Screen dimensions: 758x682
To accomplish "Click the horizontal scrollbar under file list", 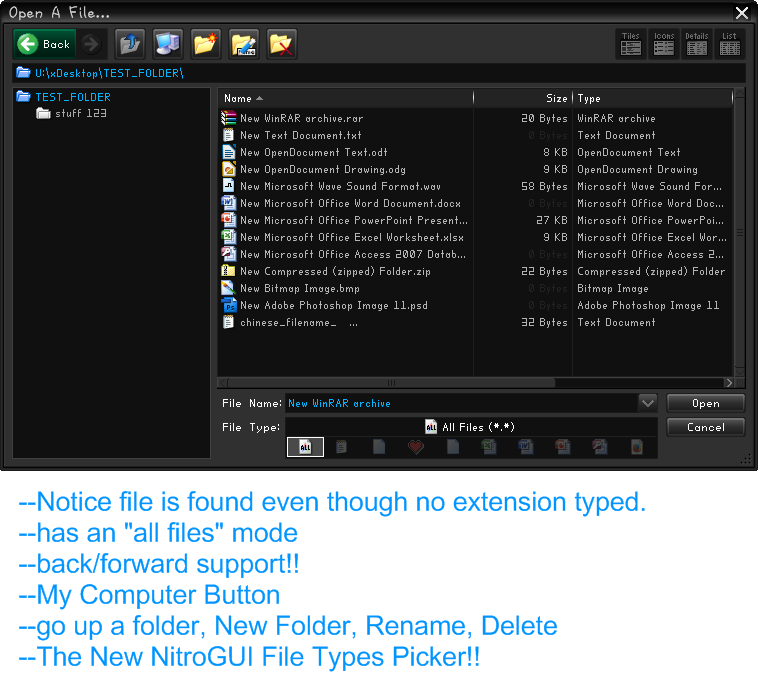I will coord(391,382).
